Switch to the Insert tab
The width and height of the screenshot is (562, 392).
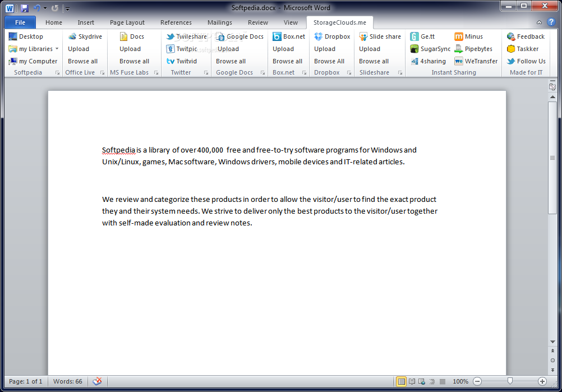[x=86, y=22]
